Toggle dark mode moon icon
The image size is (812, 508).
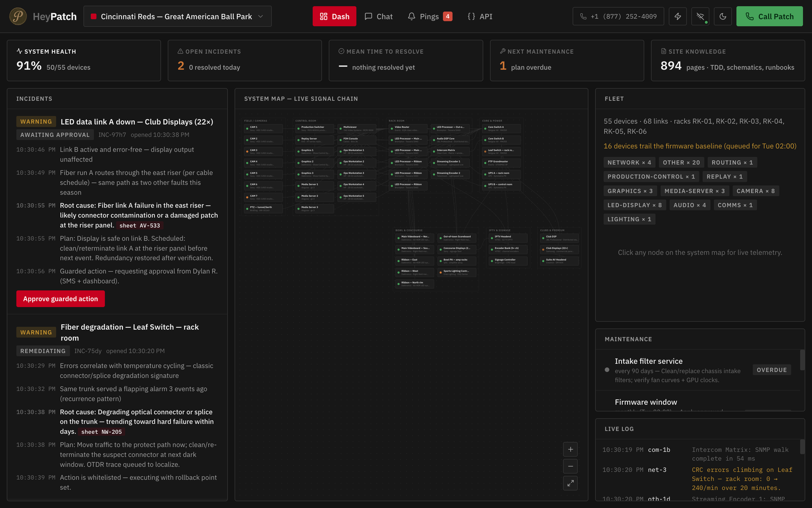[x=723, y=16]
